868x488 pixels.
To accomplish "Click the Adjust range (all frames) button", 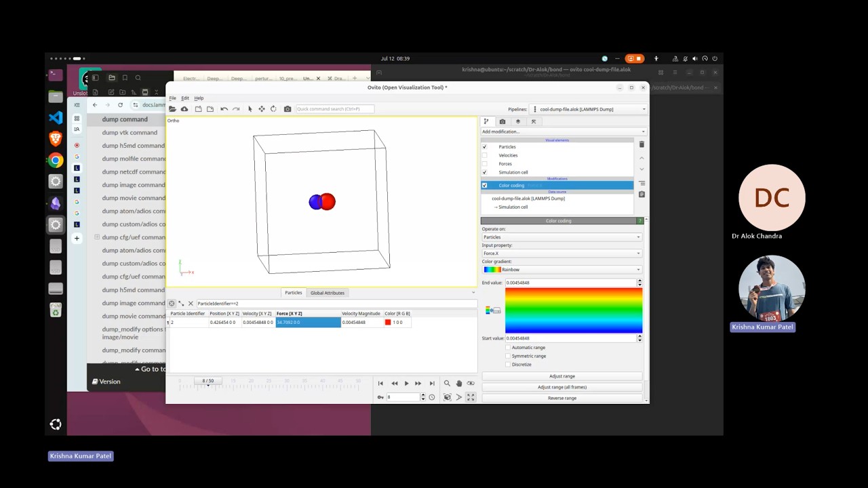I will (x=561, y=387).
